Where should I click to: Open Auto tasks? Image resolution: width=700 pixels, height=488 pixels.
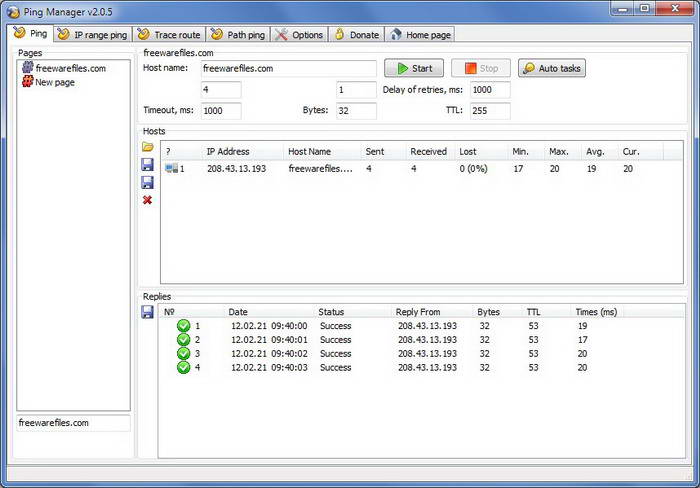552,68
